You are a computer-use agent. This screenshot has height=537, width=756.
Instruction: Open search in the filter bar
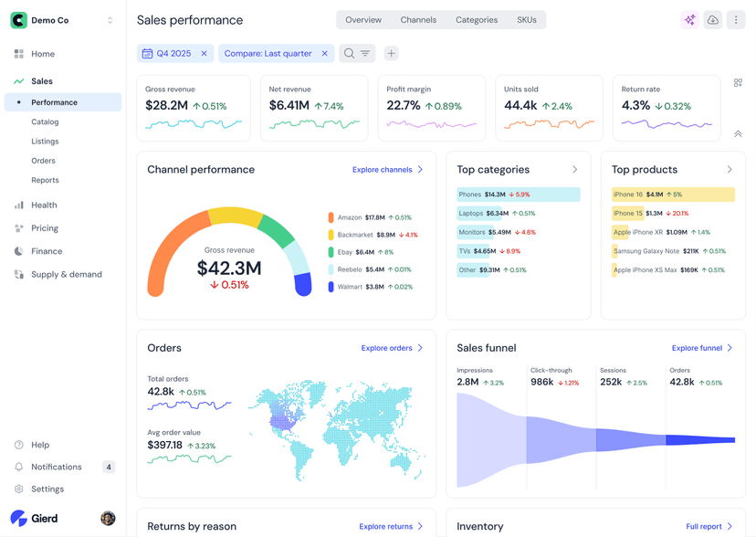tap(349, 53)
